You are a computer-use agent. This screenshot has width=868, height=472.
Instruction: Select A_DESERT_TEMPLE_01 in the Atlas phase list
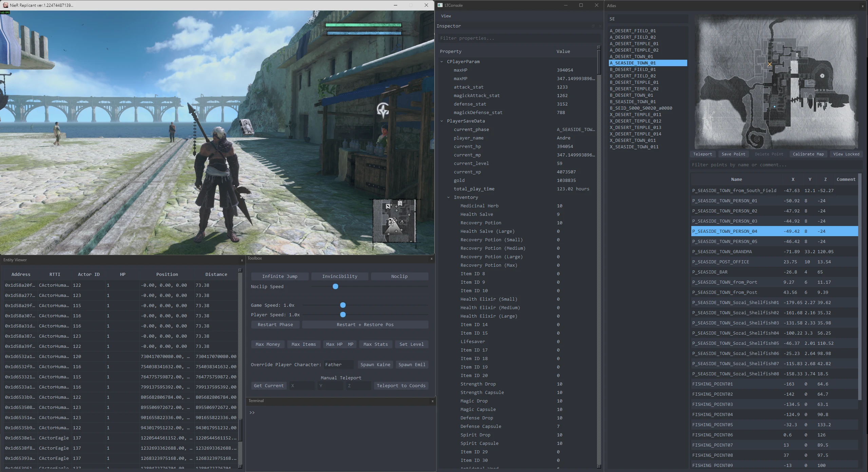pos(634,43)
